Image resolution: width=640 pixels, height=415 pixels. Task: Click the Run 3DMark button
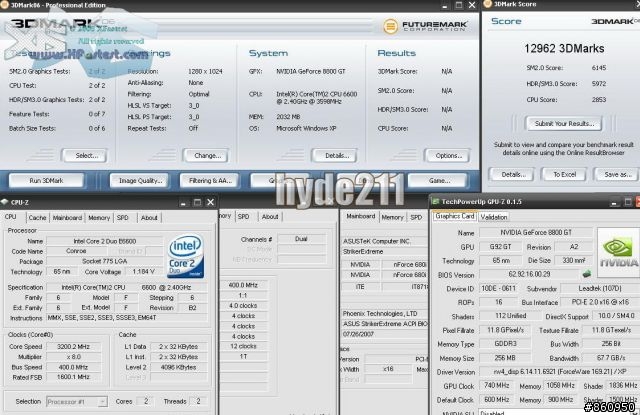(46, 180)
